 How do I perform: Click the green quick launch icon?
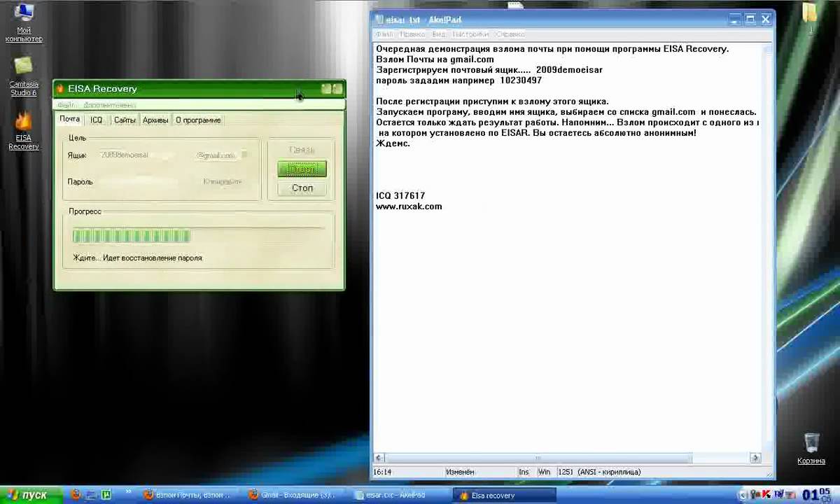(x=106, y=495)
